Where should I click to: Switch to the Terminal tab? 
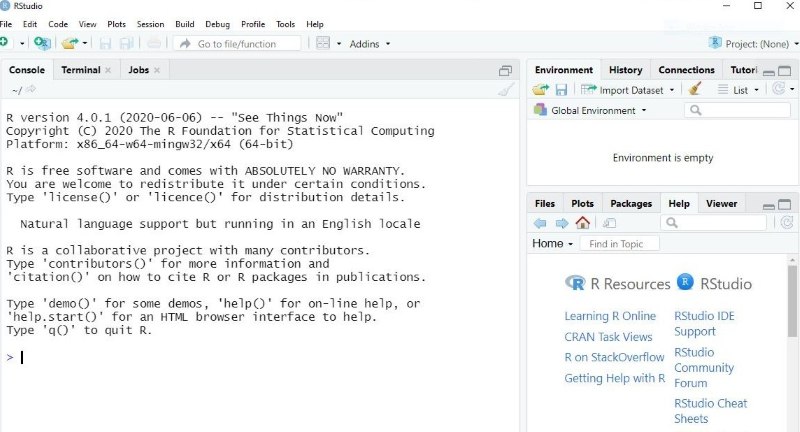pos(81,70)
